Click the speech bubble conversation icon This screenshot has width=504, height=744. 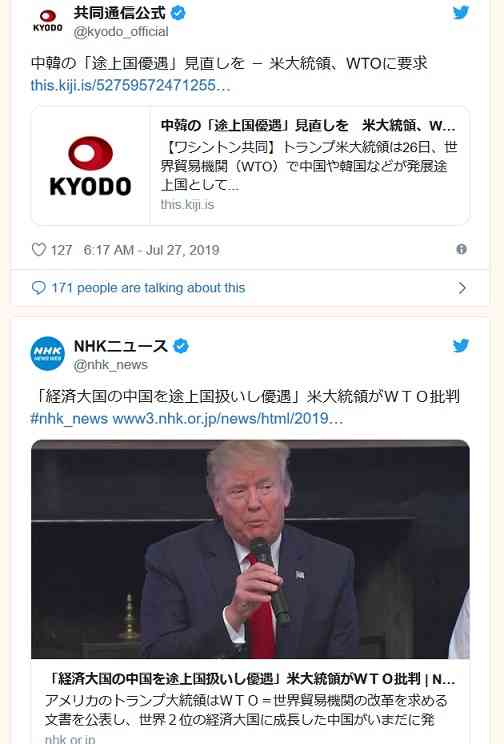[x=38, y=288]
